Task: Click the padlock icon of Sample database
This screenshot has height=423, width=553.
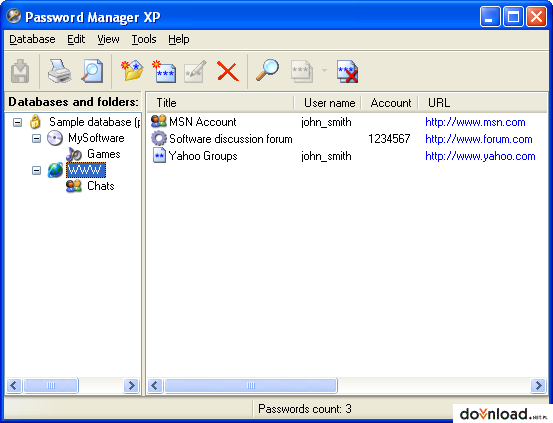Action: point(35,122)
